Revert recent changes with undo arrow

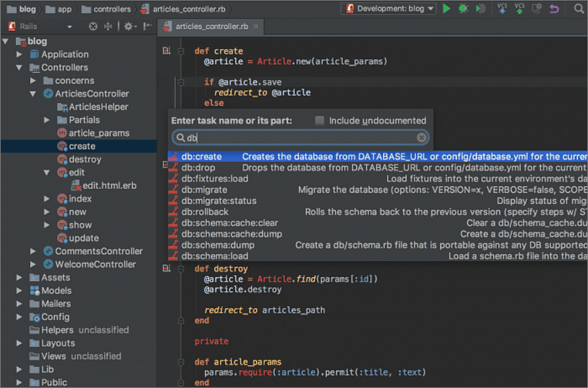(552, 9)
